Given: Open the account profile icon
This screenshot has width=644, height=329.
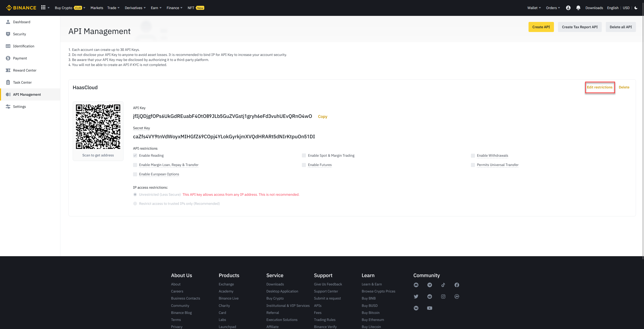Looking at the screenshot, I should click(568, 8).
